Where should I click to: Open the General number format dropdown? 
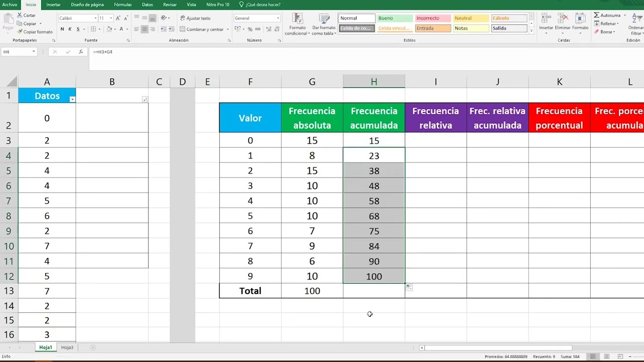(278, 18)
